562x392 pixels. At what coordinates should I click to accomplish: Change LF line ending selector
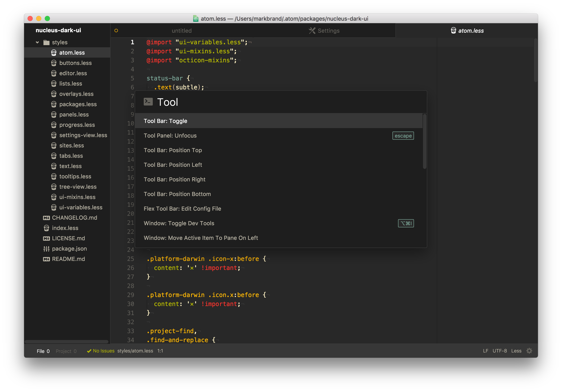click(x=486, y=351)
